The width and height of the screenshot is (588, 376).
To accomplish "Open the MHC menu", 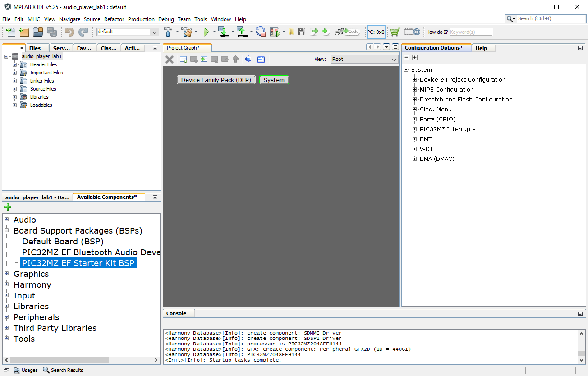I will (33, 19).
